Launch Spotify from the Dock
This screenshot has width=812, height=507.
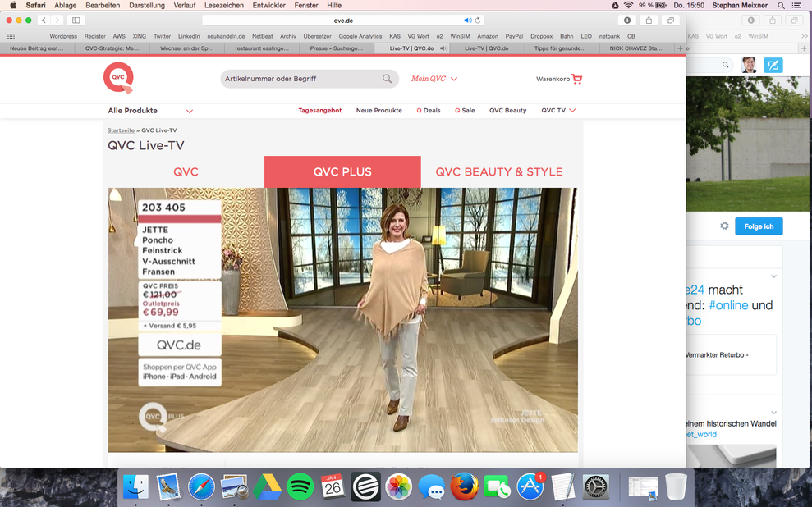click(300, 486)
